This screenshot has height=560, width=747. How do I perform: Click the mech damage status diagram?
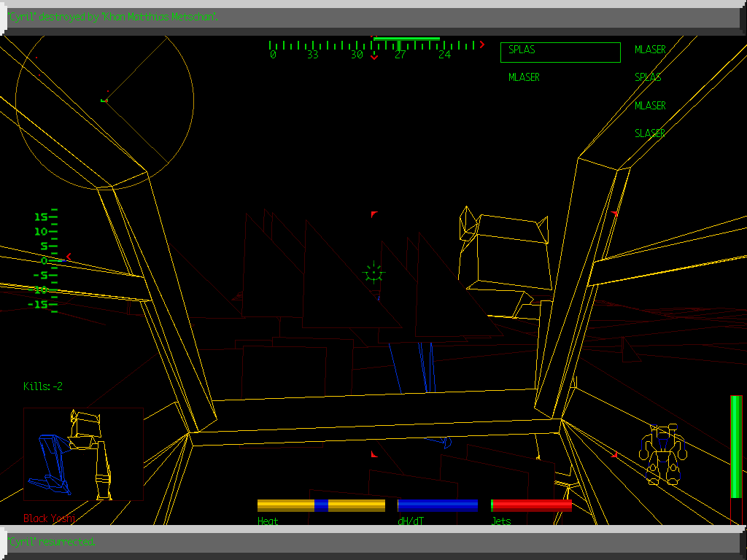[662, 454]
